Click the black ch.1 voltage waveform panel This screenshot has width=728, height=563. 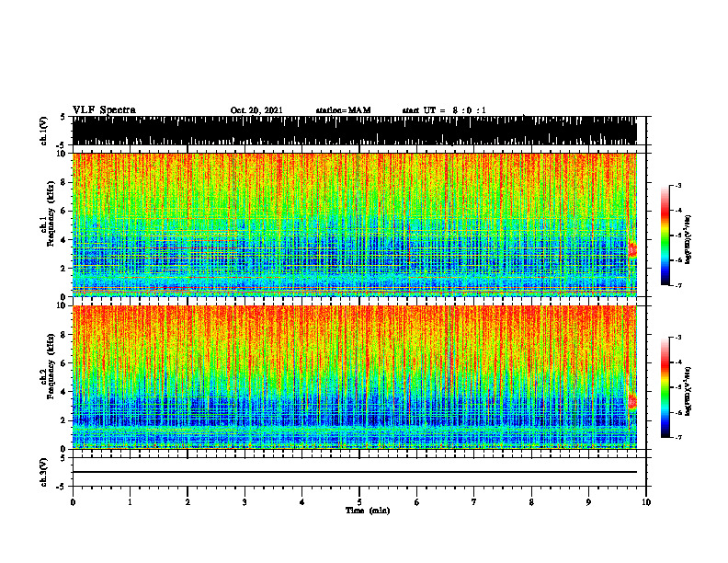354,131
